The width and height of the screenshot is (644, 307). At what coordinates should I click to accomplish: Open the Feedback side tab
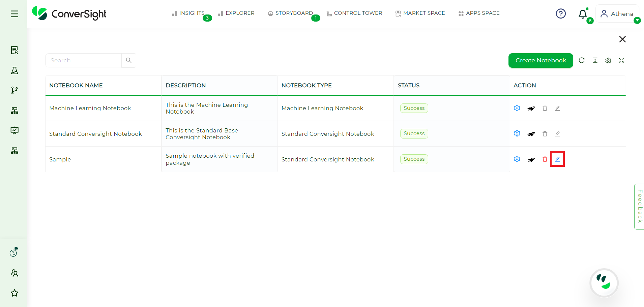point(639,206)
